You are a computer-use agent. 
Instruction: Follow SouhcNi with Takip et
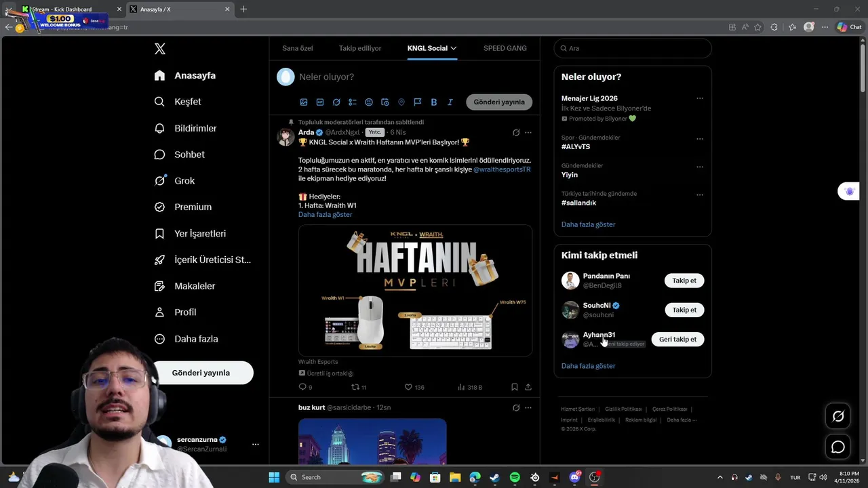coord(684,310)
